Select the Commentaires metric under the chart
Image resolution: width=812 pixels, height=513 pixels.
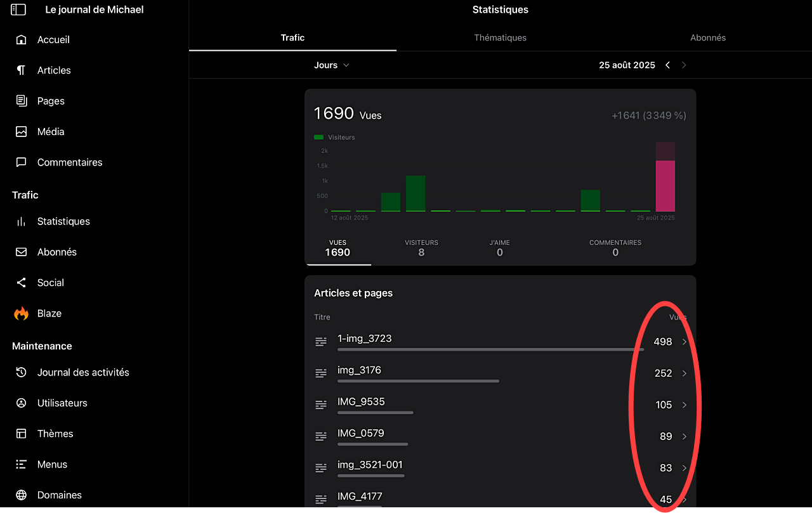(615, 248)
